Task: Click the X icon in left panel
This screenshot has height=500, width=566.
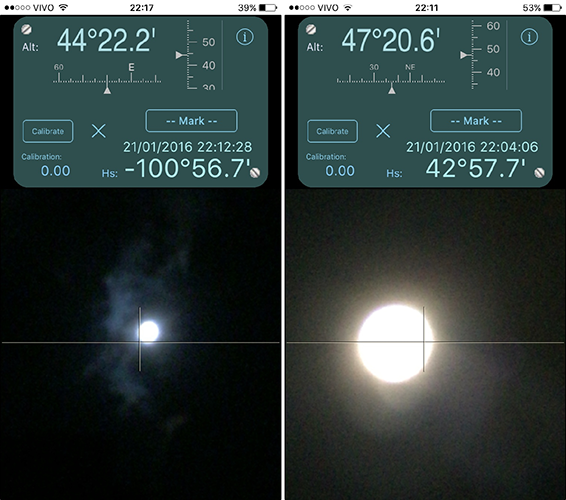Action: point(99,131)
